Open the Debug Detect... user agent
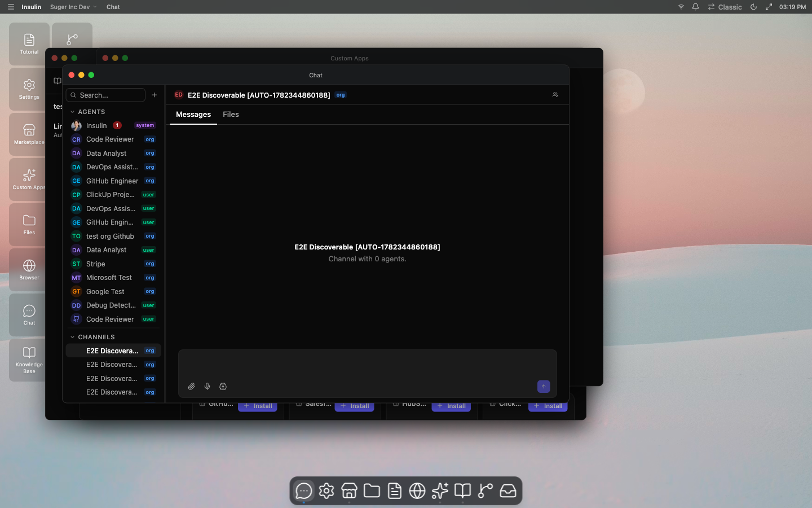The height and width of the screenshot is (508, 812). [x=113, y=305]
